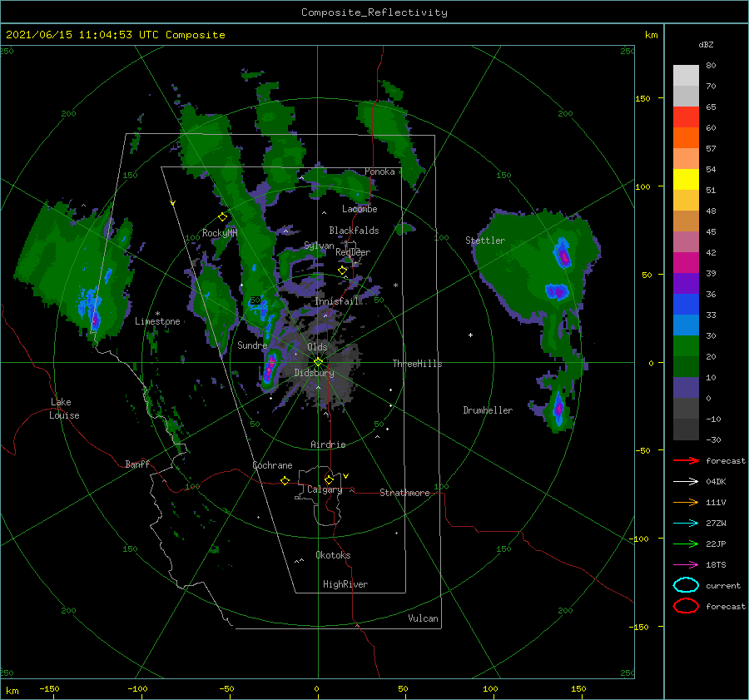Click the 30 dBZ light blue swatch
749x700 pixels.
686,325
